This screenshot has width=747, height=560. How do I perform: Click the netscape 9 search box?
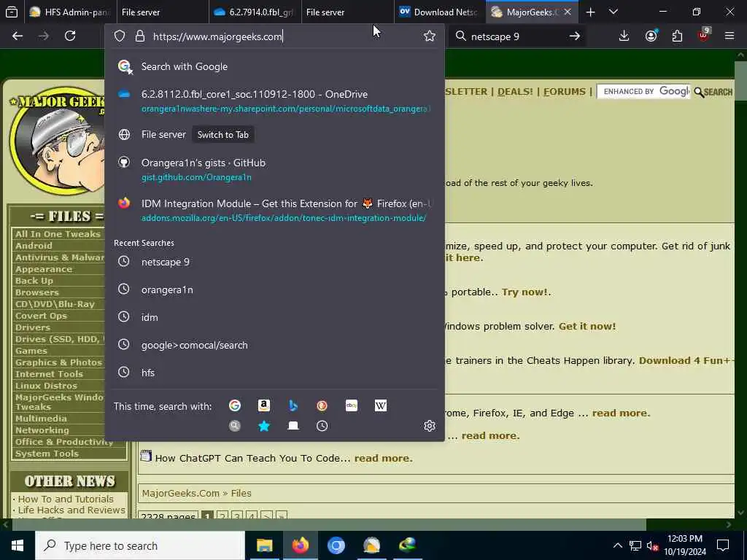click(x=517, y=36)
